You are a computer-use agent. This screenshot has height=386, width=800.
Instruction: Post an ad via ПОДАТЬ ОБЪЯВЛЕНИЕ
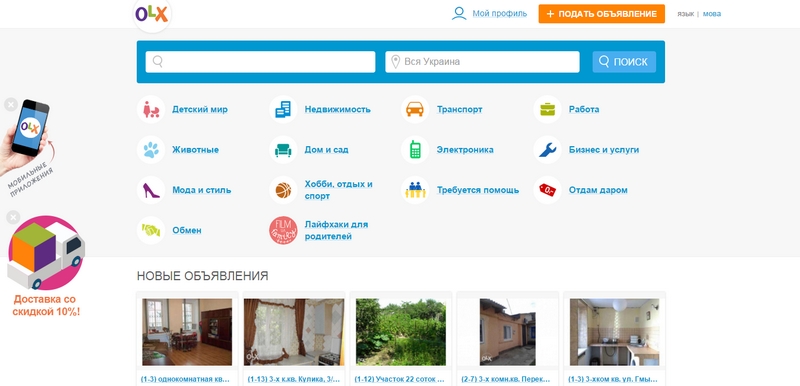(602, 14)
